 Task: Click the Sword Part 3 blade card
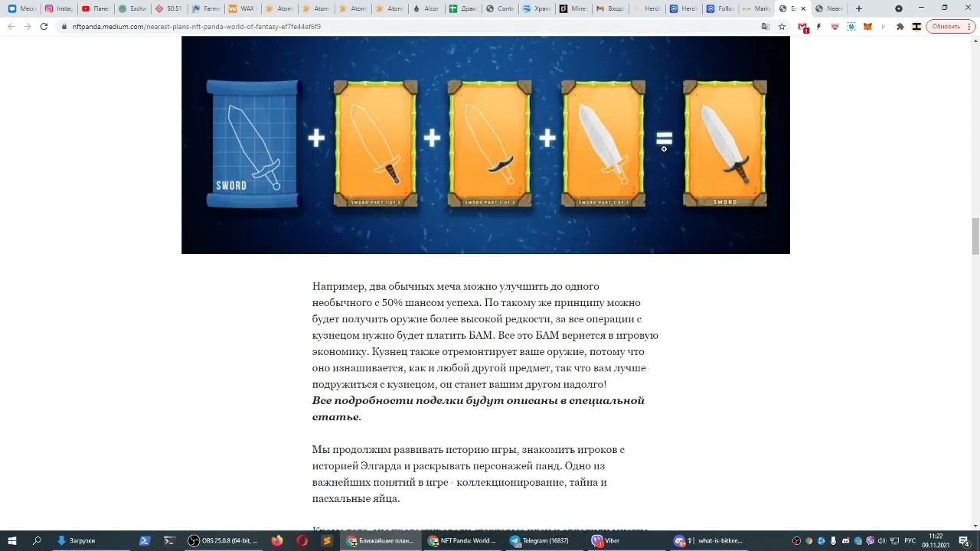coord(604,143)
